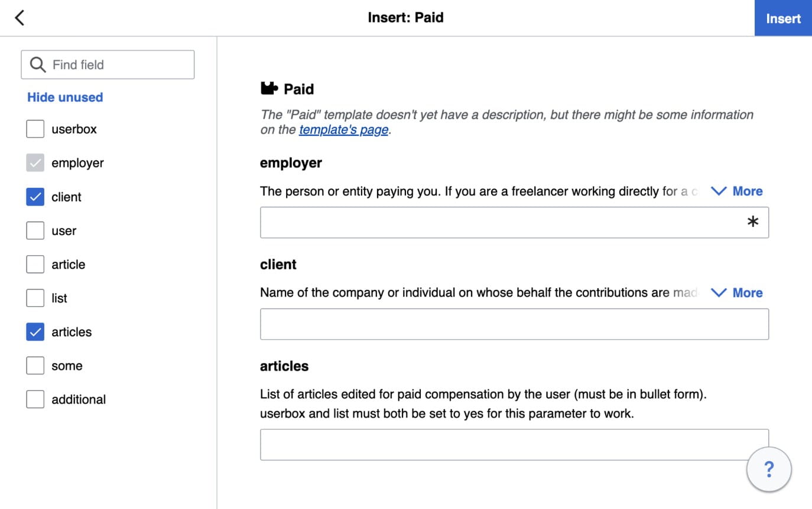Viewport: 812px width, 509px height.
Task: Expand More for client description
Action: click(x=737, y=293)
